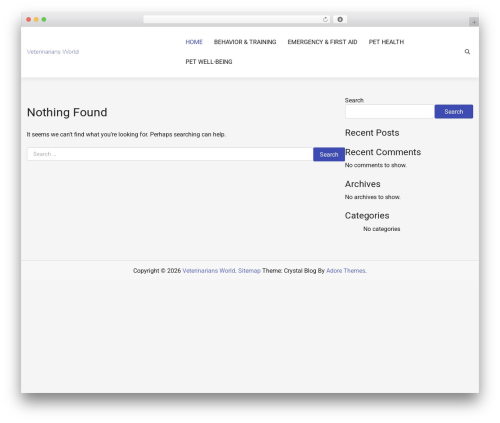The width and height of the screenshot is (500, 423).
Task: Open Behavior & Training menu item
Action: 245,42
